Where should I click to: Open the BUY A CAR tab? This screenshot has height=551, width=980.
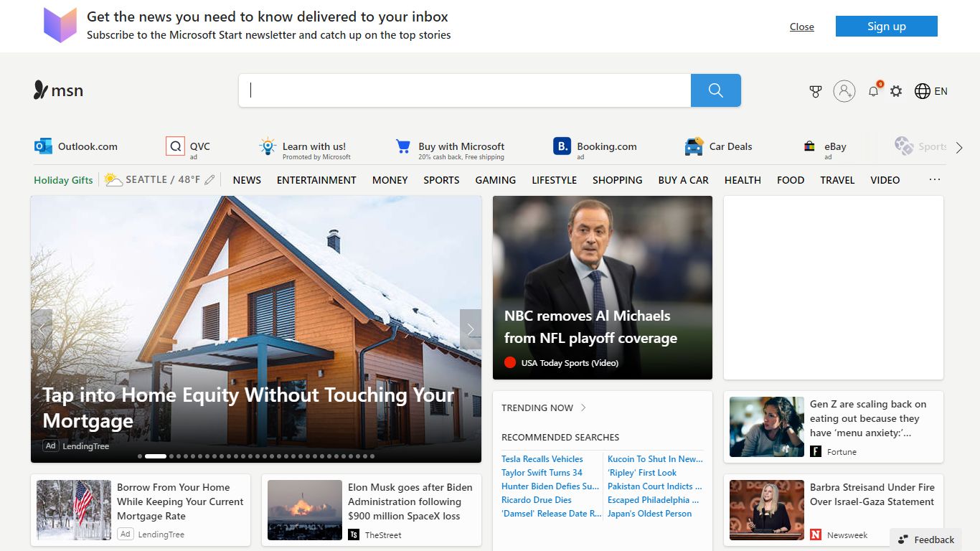click(684, 180)
